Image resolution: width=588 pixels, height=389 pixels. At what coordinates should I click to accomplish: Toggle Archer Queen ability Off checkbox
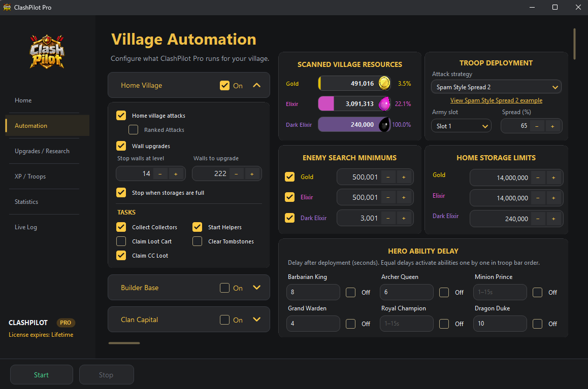(x=444, y=293)
